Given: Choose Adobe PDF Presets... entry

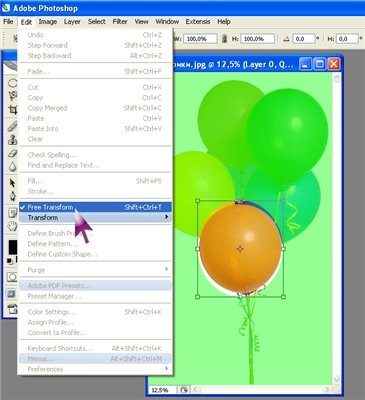Looking at the screenshot, I should (x=95, y=286).
